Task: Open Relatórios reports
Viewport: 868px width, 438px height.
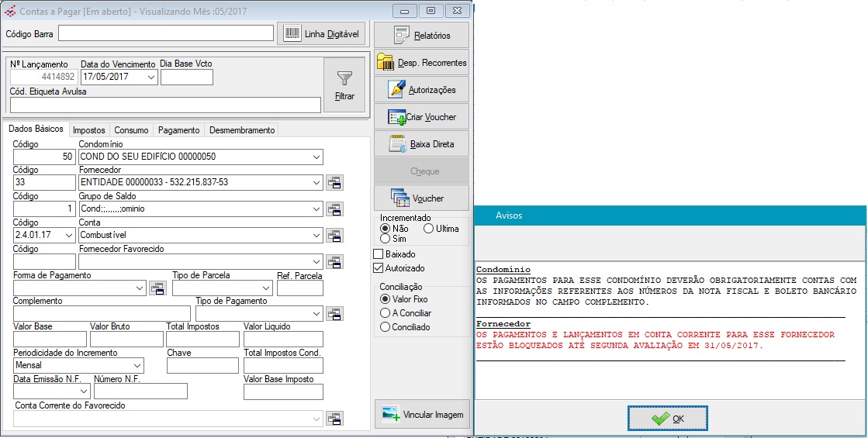Action: 421,36
